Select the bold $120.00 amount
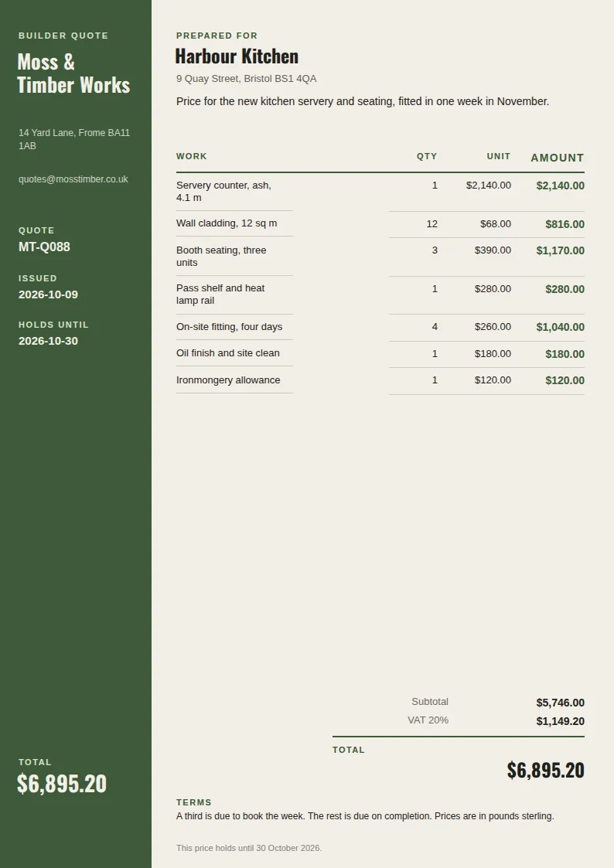The height and width of the screenshot is (868, 614). pyautogui.click(x=565, y=380)
